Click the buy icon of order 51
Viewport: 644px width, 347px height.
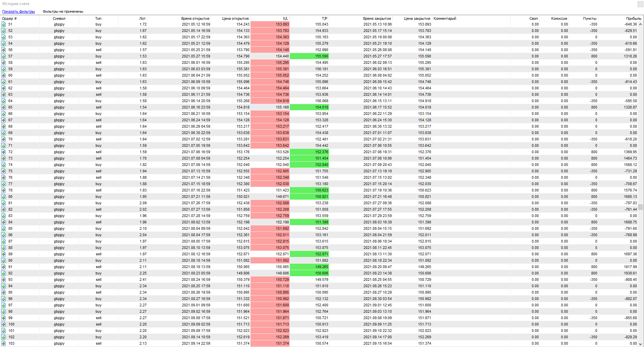3,24
